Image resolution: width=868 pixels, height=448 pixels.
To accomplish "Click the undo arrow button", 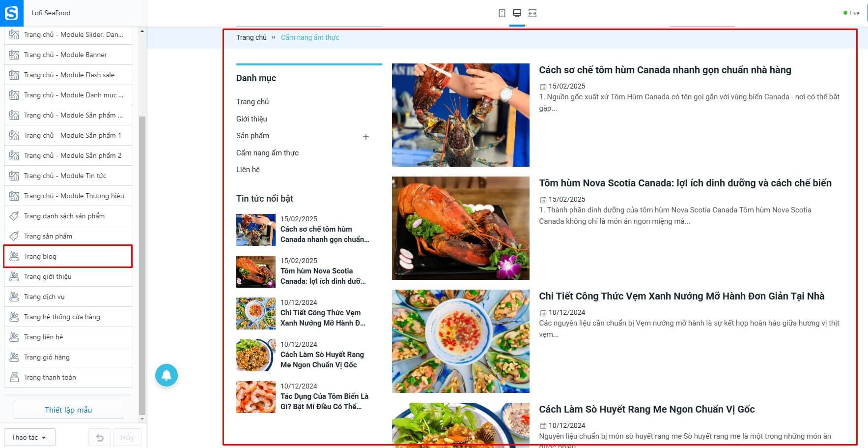I will click(100, 438).
